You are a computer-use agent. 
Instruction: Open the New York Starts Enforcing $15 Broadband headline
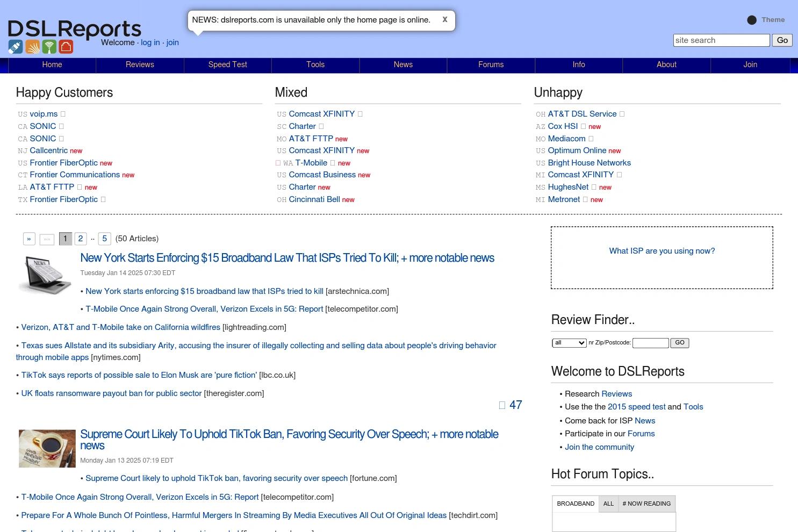pyautogui.click(x=287, y=258)
